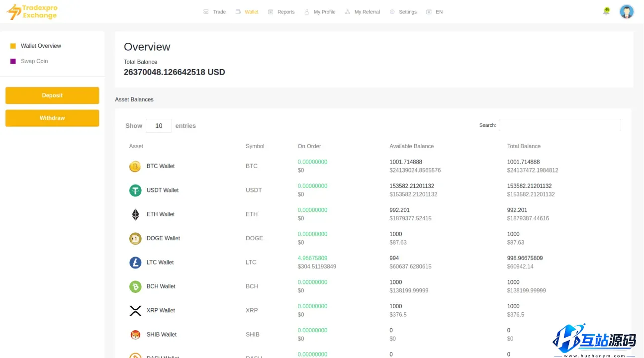Sort by Available Balance column header
The width and height of the screenshot is (644, 358).
tap(412, 146)
